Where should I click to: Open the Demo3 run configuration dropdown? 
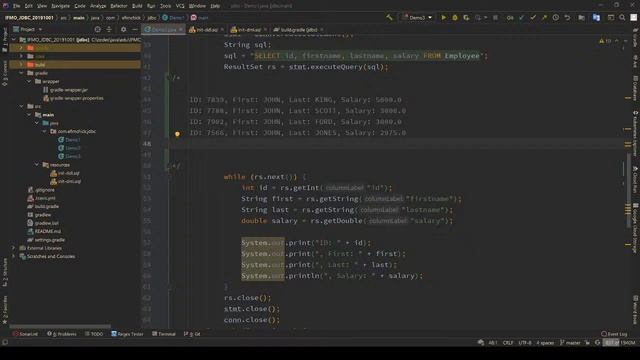[417, 18]
